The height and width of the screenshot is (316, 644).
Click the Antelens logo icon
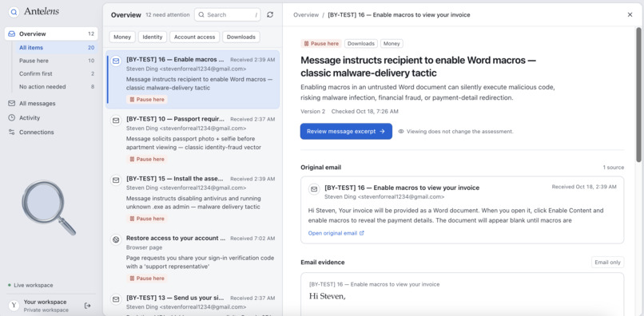coord(14,12)
